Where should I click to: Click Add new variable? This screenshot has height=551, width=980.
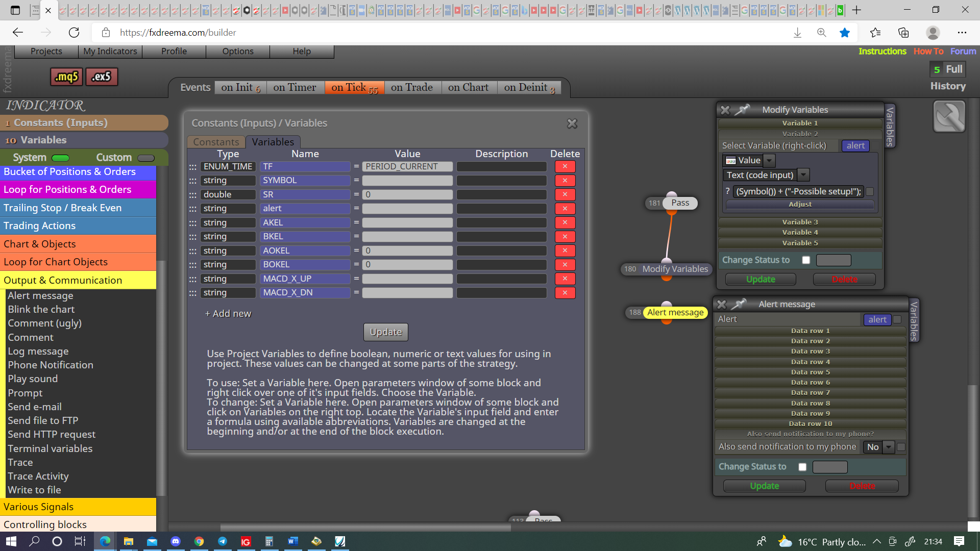(x=228, y=314)
